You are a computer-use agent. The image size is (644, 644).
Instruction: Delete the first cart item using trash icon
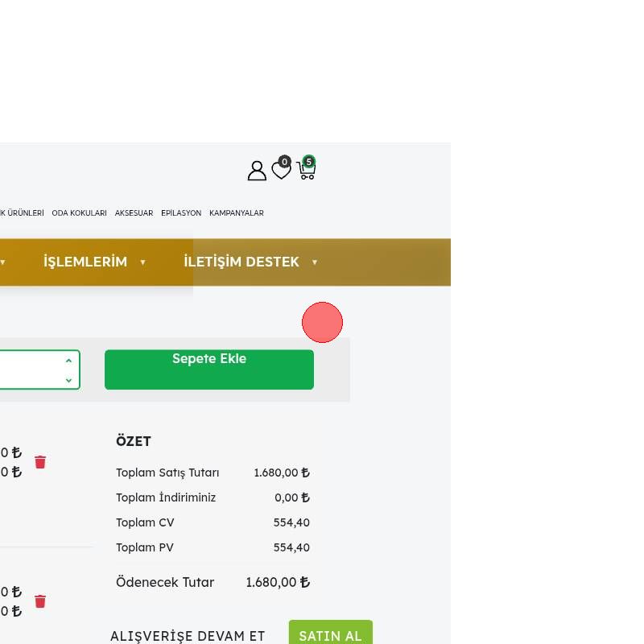[x=40, y=462]
